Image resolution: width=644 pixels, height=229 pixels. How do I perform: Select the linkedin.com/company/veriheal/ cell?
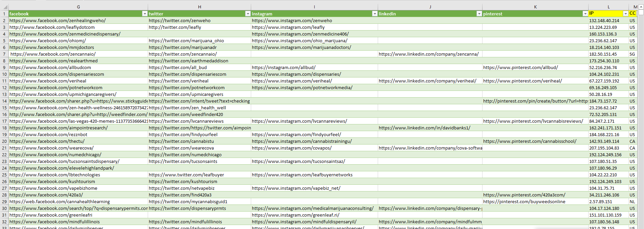click(x=430, y=81)
